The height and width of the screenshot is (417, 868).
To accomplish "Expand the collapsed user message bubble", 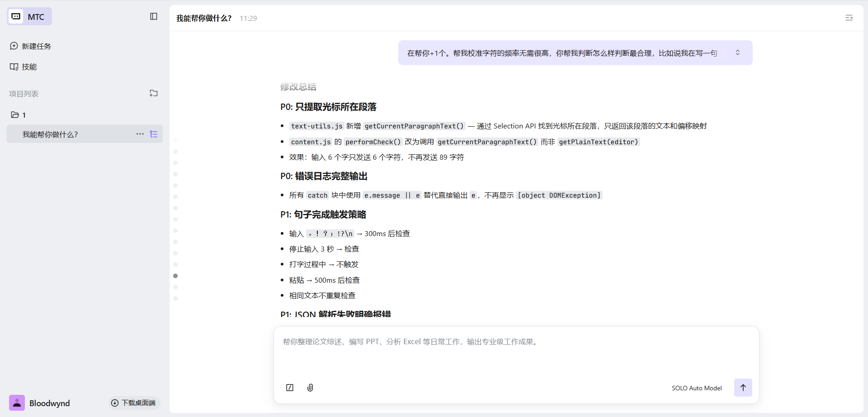I will pos(737,53).
